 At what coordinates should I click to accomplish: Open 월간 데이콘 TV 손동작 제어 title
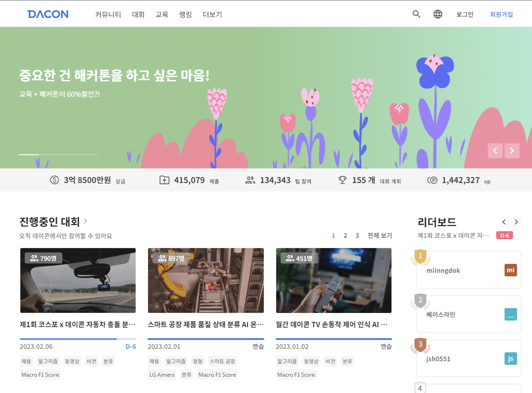[x=332, y=324]
